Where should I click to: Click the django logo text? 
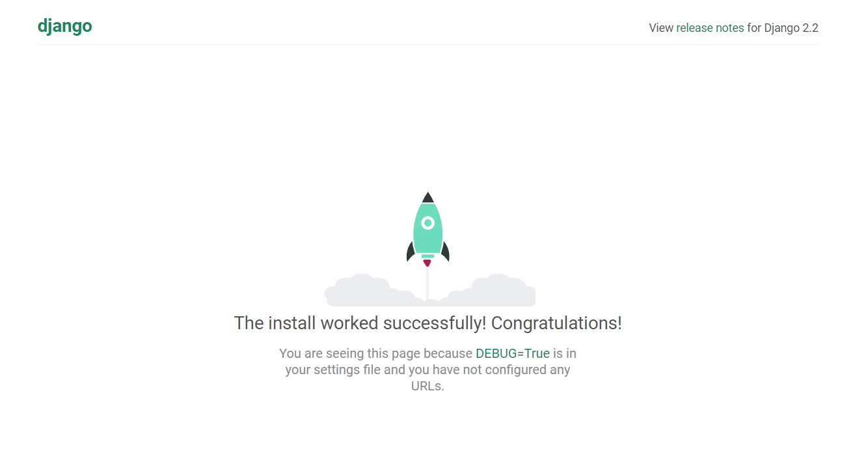[x=64, y=27]
